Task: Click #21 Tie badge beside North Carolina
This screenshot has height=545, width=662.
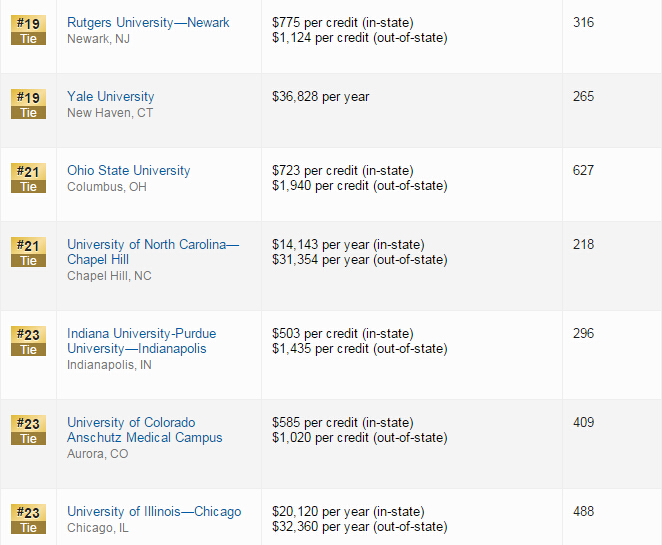Action: (28, 252)
